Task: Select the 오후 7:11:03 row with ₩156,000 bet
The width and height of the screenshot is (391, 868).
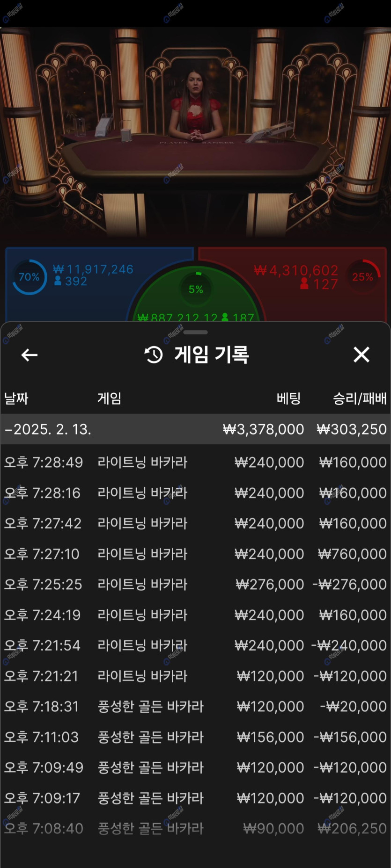Action: click(195, 738)
